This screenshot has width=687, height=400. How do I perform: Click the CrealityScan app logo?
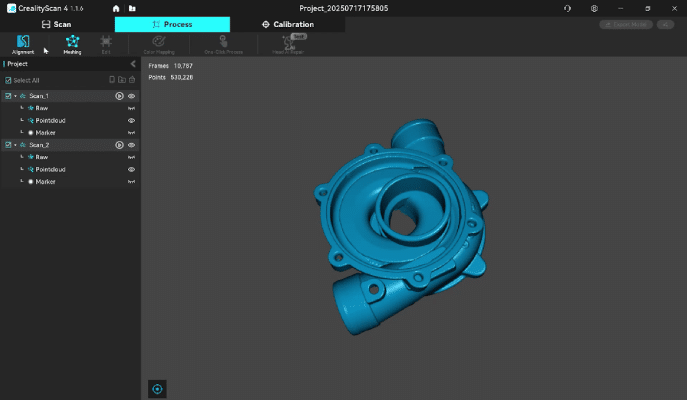click(x=11, y=8)
